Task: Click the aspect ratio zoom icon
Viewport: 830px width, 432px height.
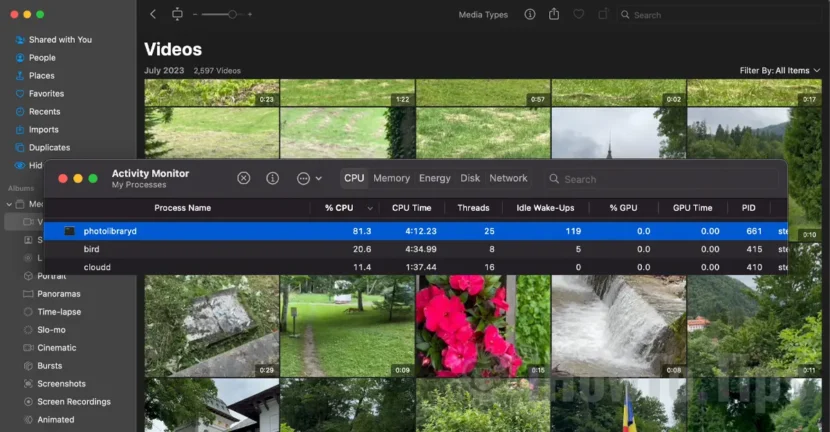Action: [178, 14]
